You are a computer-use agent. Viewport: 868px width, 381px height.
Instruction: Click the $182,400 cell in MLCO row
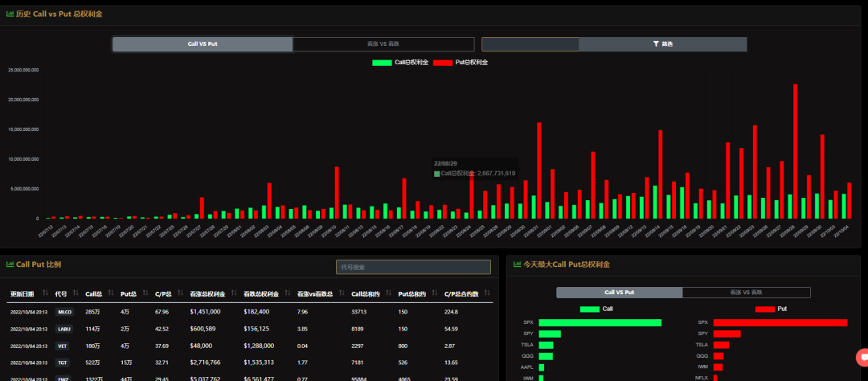(x=256, y=312)
